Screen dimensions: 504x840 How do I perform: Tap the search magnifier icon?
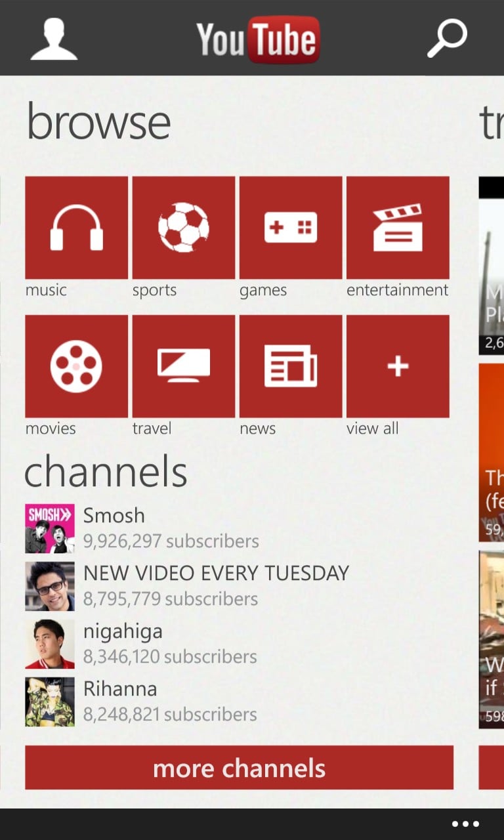click(x=447, y=39)
